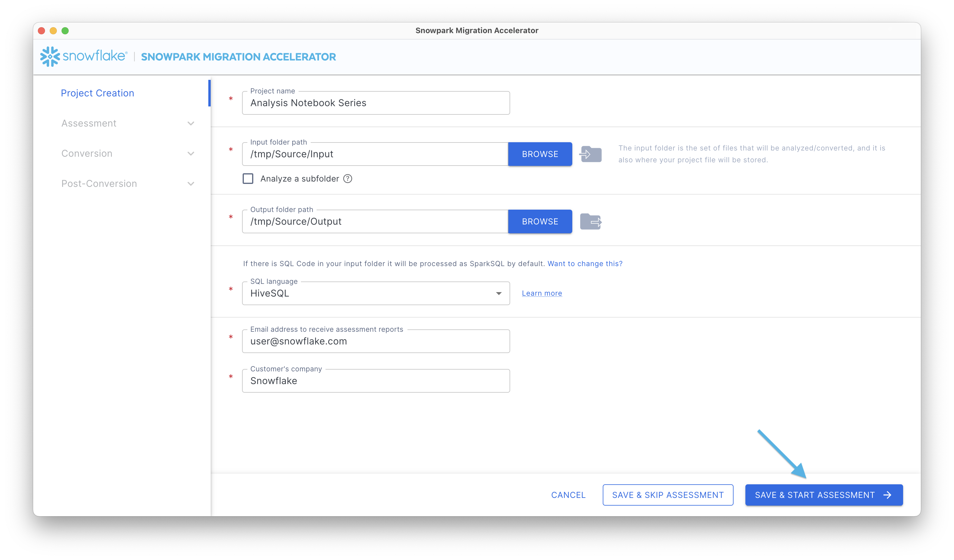Click the red close window button
The height and width of the screenshot is (560, 954).
(x=42, y=31)
